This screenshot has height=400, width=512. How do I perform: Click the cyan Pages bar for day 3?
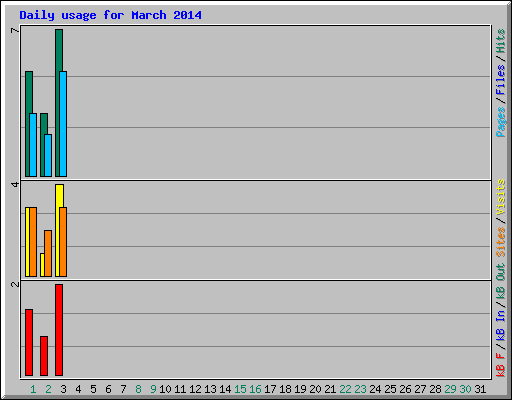click(x=63, y=124)
